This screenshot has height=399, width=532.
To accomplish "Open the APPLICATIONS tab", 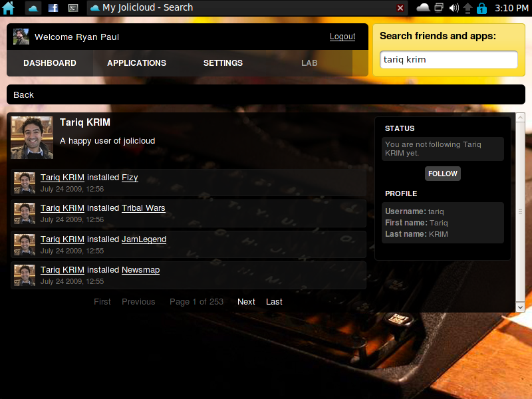I will coord(136,63).
